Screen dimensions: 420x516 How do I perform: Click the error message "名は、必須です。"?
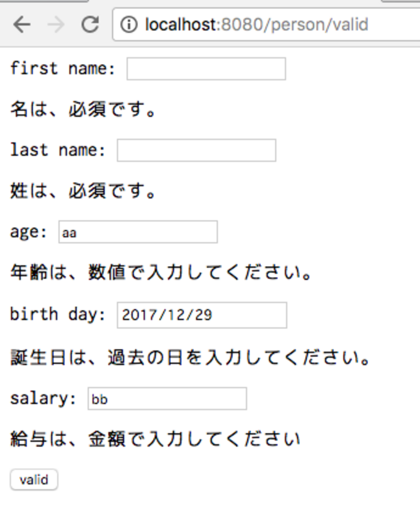coord(83,109)
